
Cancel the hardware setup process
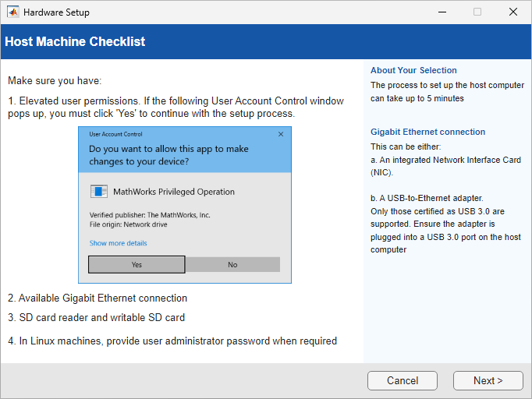point(403,380)
